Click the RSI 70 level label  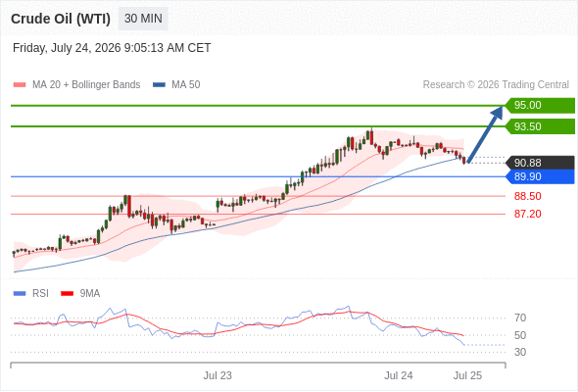(x=520, y=318)
